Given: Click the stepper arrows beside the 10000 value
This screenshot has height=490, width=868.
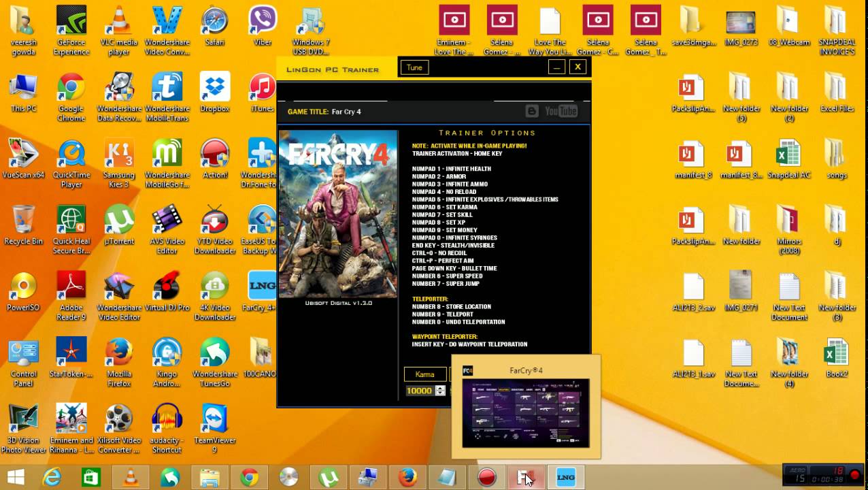Looking at the screenshot, I should (x=440, y=391).
